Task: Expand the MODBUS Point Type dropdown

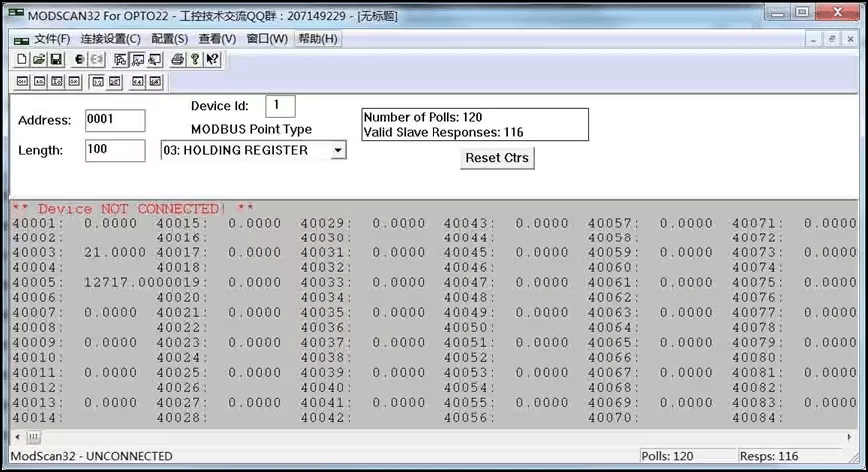Action: pos(338,151)
